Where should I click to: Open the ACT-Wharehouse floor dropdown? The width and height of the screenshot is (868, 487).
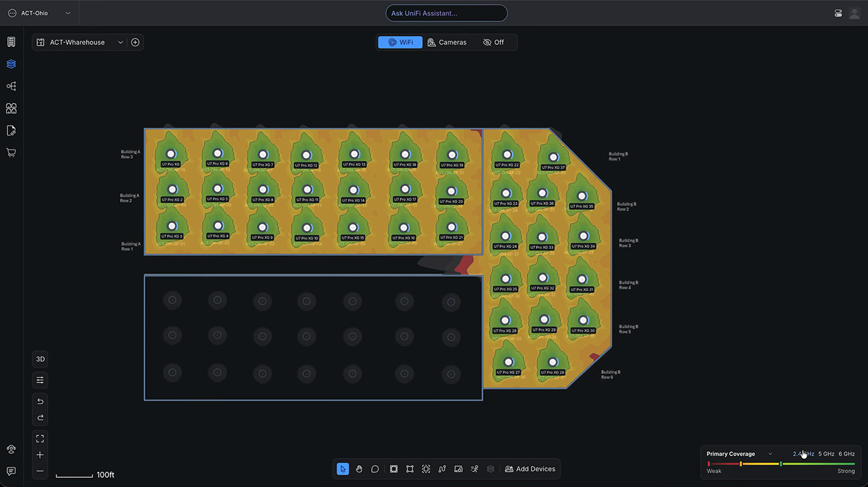click(x=80, y=42)
